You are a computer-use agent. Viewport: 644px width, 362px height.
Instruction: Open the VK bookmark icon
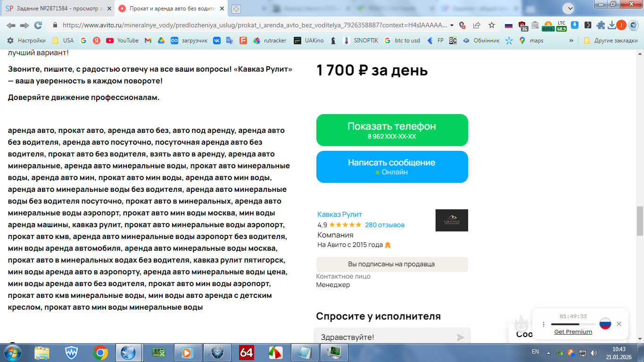[217, 41]
